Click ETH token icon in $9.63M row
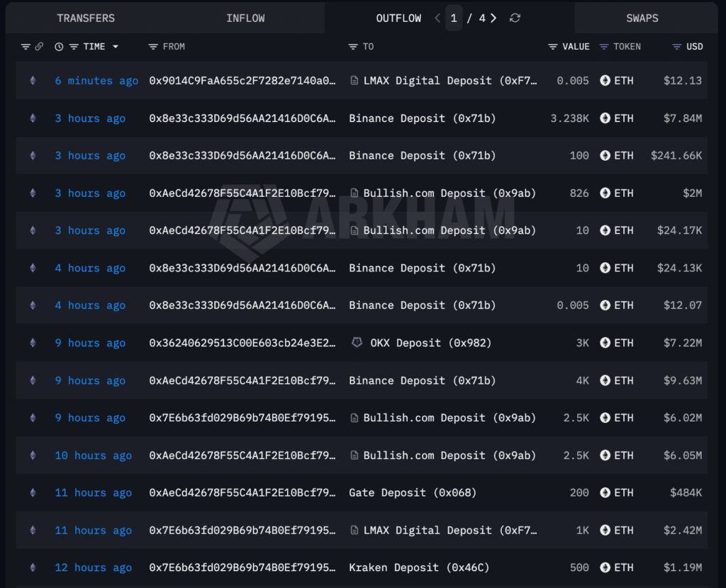Image resolution: width=726 pixels, height=588 pixels. pyautogui.click(x=605, y=380)
